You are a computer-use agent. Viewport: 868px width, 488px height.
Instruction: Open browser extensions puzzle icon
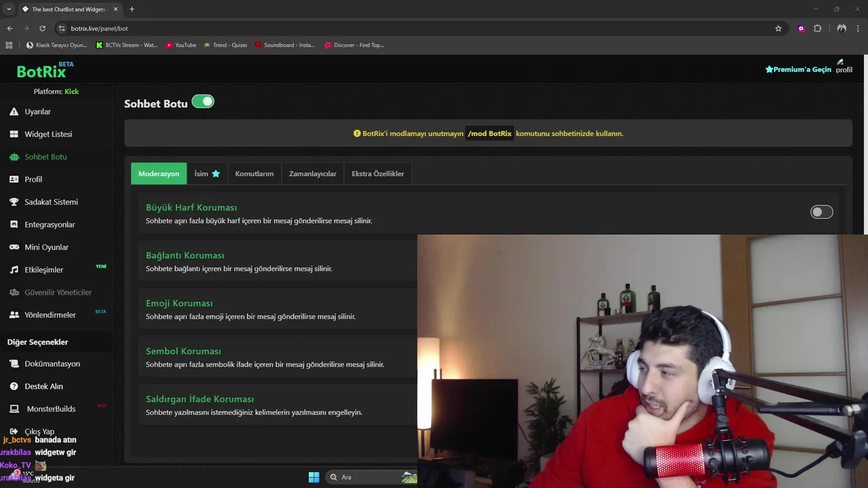817,28
